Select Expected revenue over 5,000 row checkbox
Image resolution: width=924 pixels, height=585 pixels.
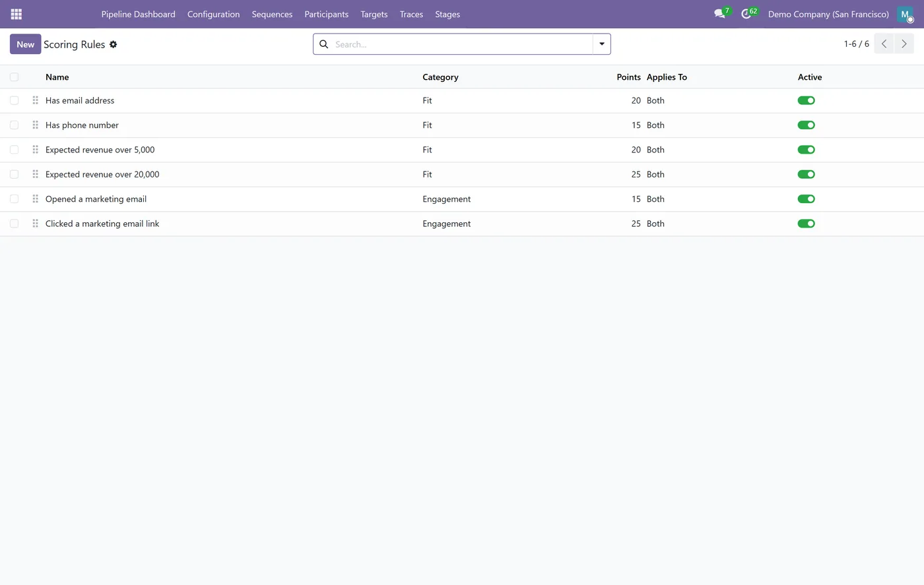(14, 150)
